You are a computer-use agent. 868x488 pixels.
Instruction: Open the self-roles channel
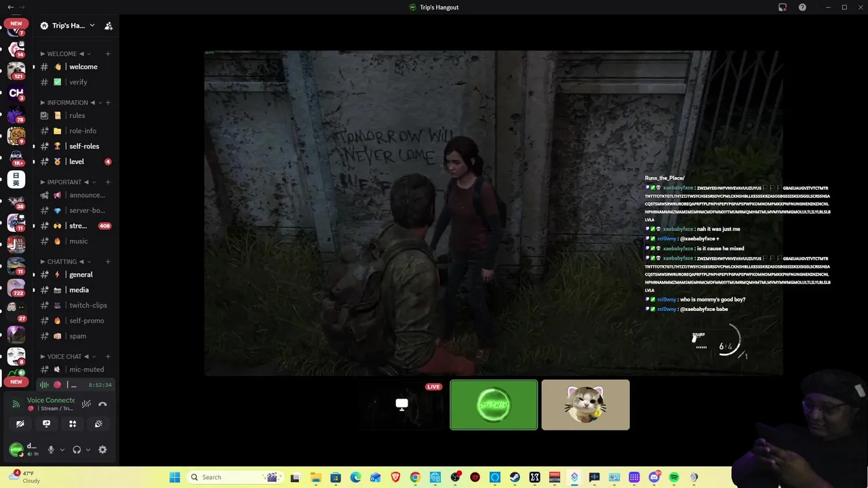pyautogui.click(x=76, y=146)
